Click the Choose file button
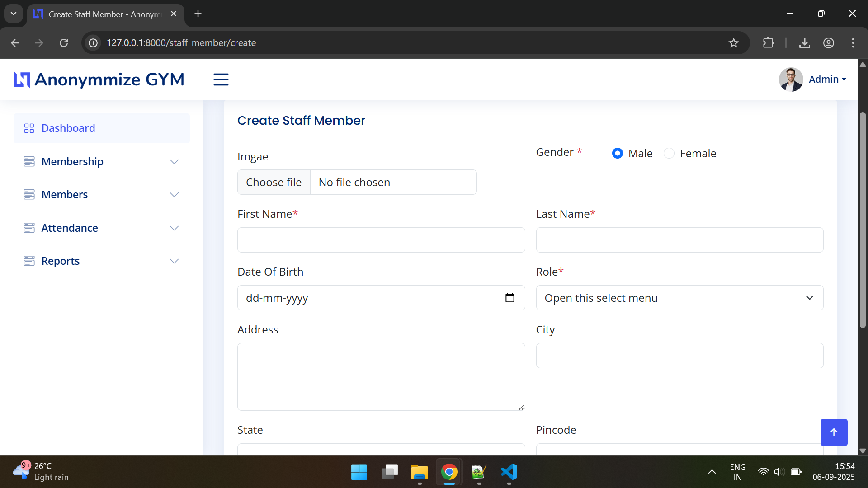The width and height of the screenshot is (868, 488). (x=274, y=182)
